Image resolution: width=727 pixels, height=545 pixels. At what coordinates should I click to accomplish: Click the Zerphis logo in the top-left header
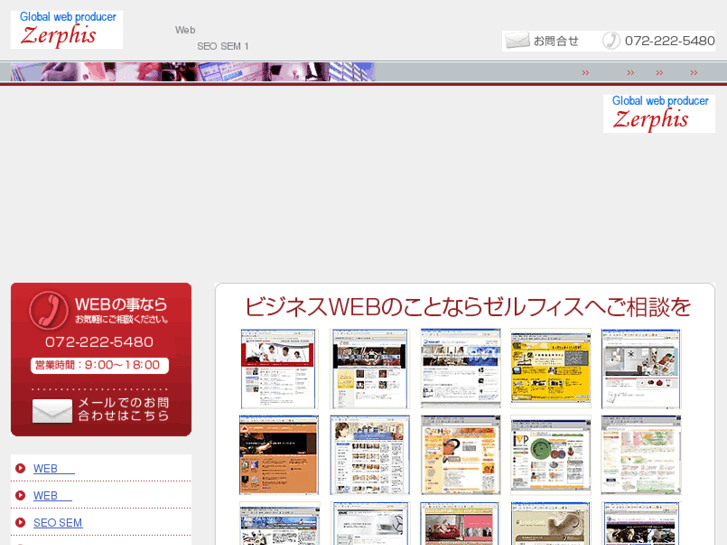pos(66,30)
